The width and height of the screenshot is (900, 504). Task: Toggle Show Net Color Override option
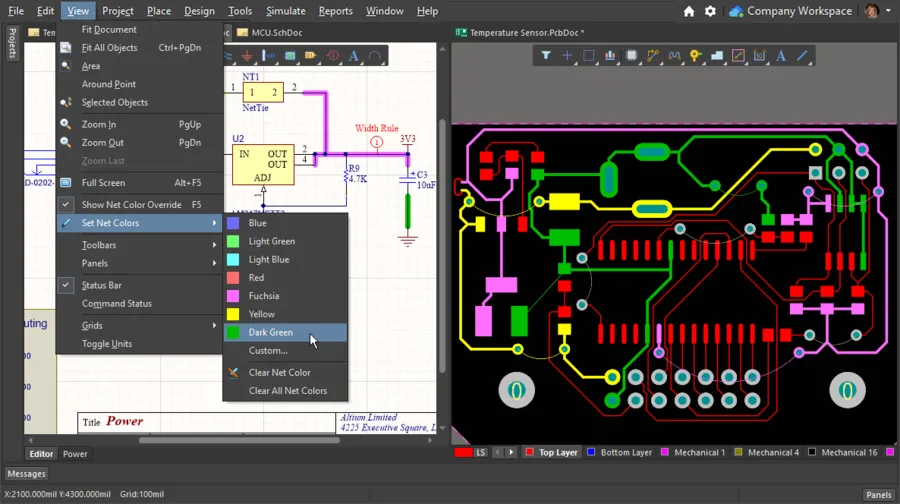tap(131, 205)
